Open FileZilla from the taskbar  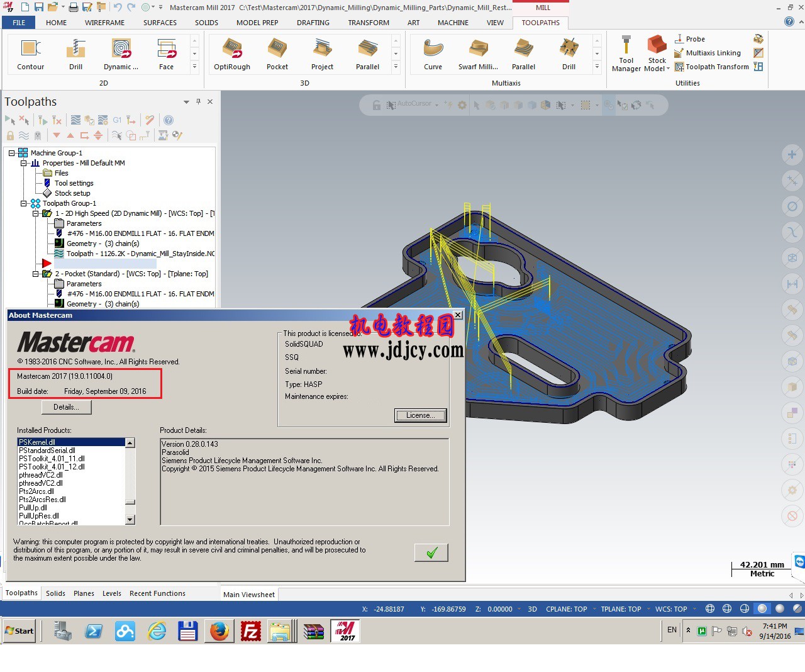click(x=250, y=631)
